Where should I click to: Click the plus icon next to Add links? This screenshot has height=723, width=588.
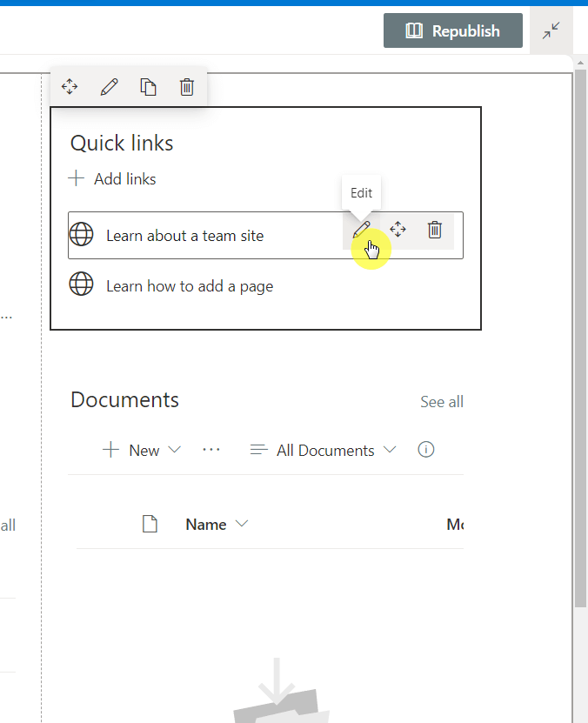pos(76,178)
